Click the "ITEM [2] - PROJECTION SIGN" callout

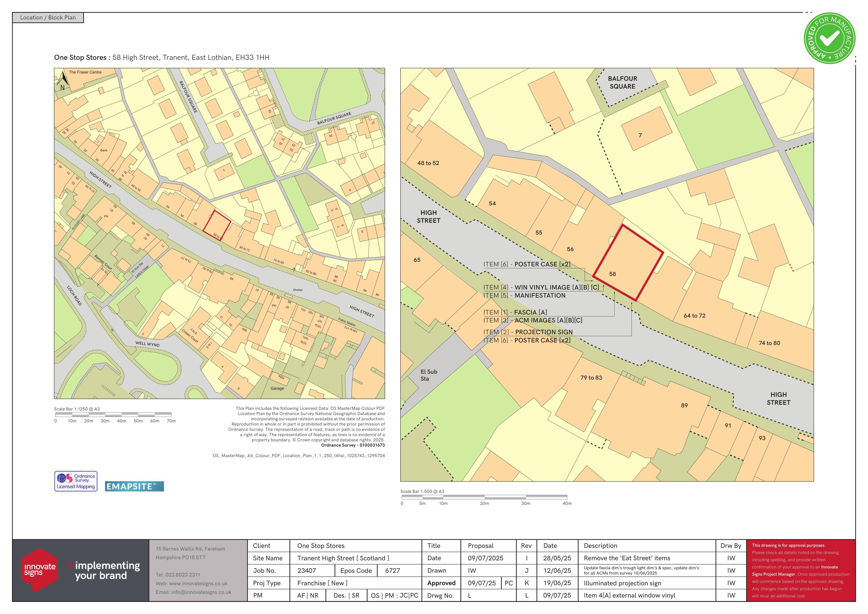click(528, 332)
